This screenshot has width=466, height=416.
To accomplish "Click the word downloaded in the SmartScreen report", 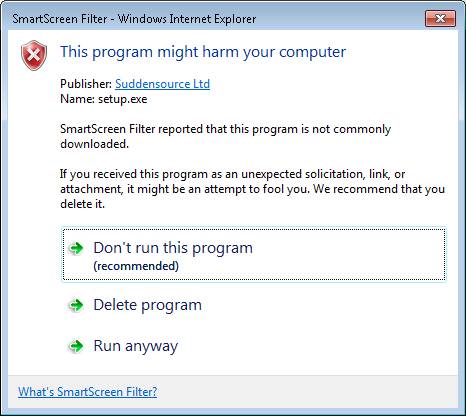I will [94, 144].
